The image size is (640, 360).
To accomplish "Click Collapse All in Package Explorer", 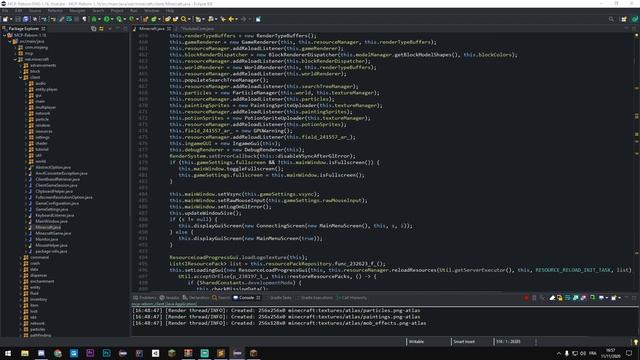I will click(93, 29).
